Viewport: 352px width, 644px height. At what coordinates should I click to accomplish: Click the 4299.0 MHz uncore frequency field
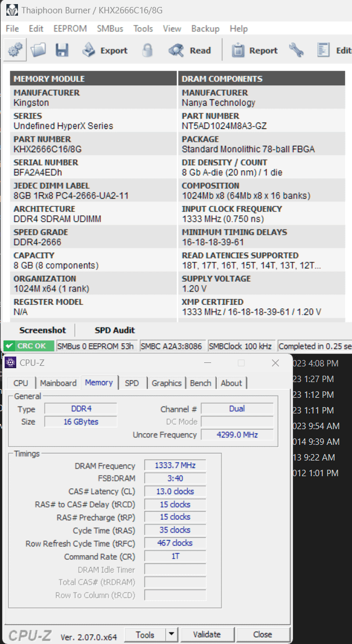pos(237,434)
